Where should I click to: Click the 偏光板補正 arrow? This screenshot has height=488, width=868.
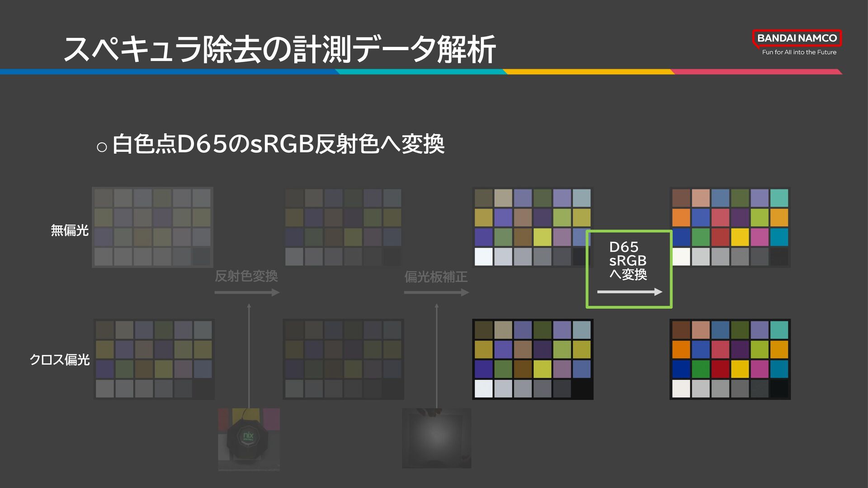point(436,293)
